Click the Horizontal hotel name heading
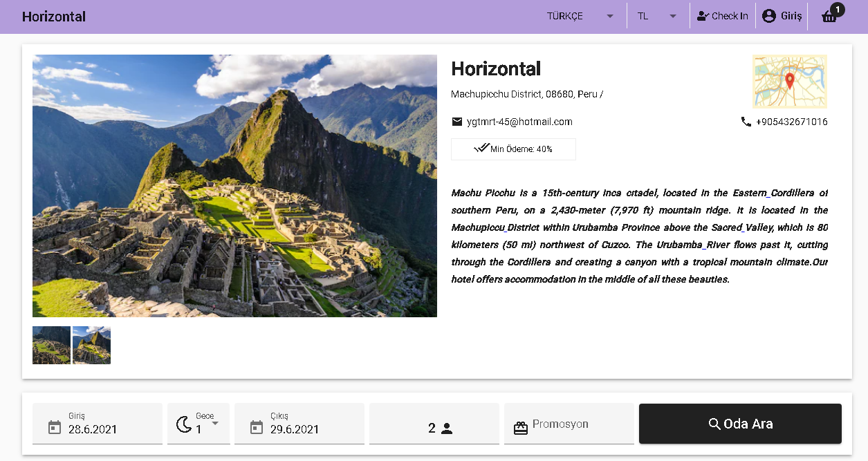 [496, 68]
